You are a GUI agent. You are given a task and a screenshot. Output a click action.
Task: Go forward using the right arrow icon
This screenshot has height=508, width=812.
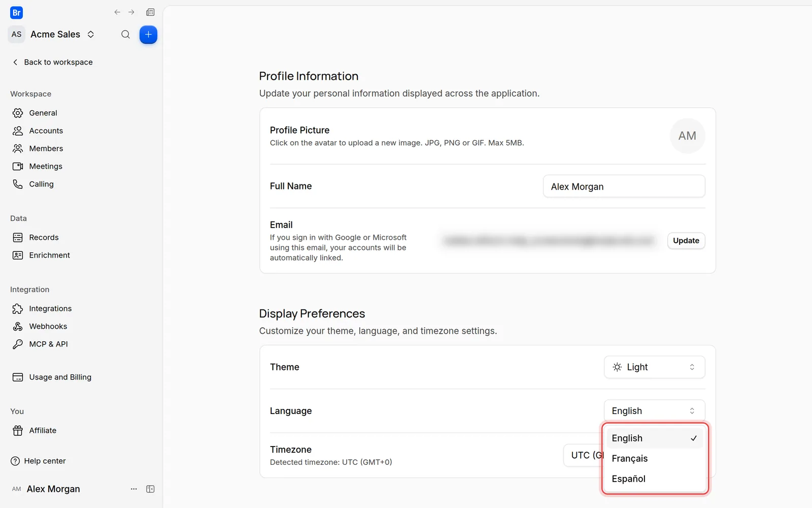click(131, 12)
